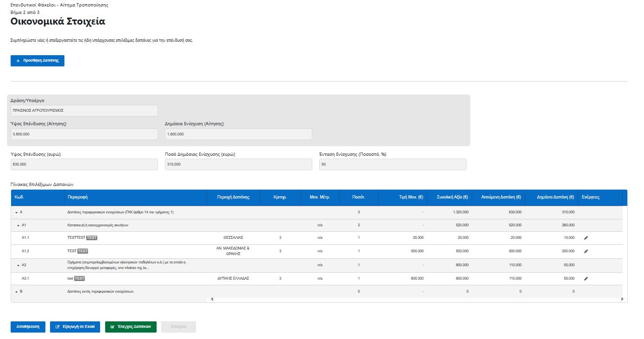Image resolution: width=644 pixels, height=339 pixels.
Task: Click the Κριτηρ. column header
Action: coord(280,197)
